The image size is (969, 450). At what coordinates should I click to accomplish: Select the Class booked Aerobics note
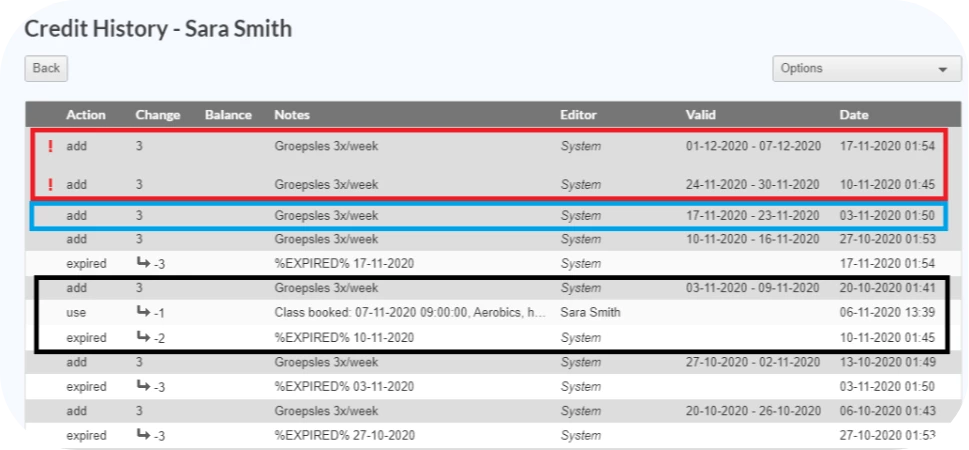[410, 313]
